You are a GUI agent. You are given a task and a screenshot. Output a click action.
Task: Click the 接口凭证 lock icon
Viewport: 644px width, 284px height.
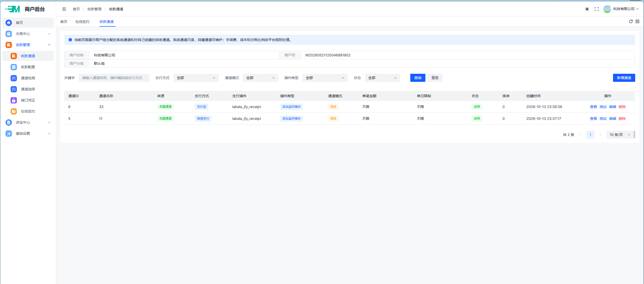pyautogui.click(x=14, y=100)
